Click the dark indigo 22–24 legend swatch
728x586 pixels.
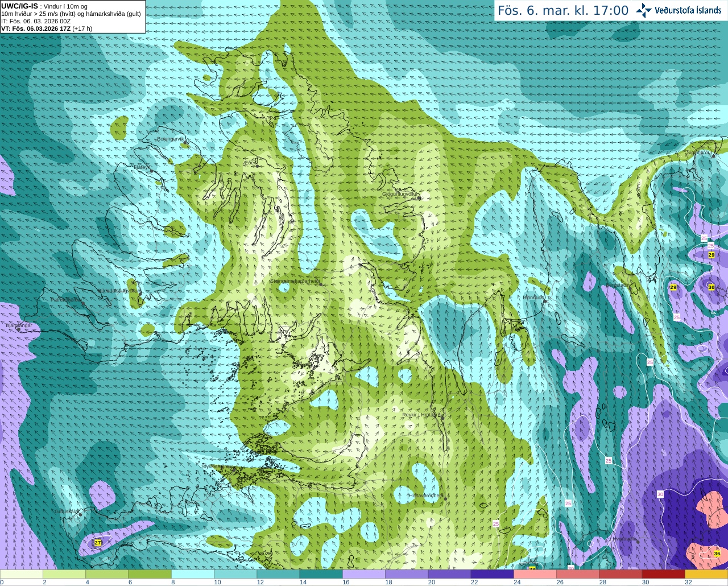click(x=493, y=573)
